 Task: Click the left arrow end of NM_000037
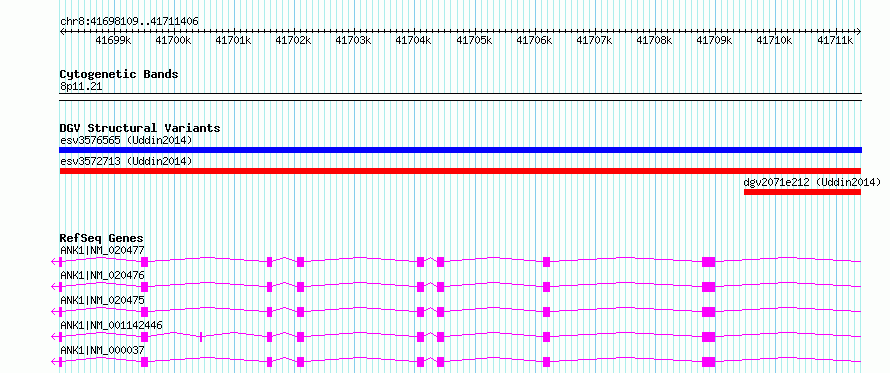(x=54, y=362)
